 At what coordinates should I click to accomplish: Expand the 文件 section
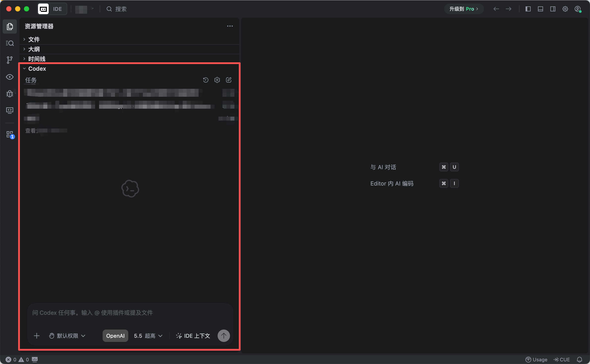(x=130, y=39)
